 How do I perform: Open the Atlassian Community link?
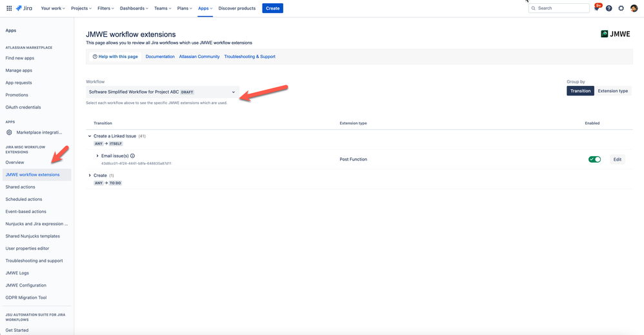(199, 57)
